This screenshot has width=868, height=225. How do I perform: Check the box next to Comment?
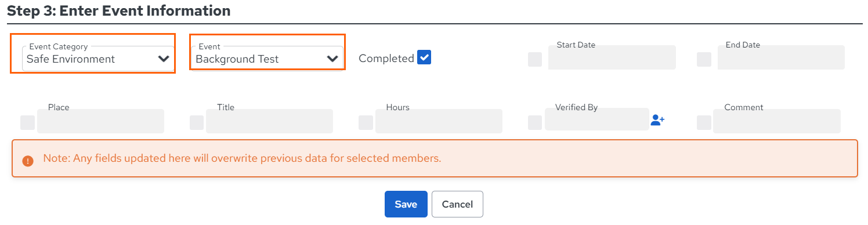coord(704,122)
